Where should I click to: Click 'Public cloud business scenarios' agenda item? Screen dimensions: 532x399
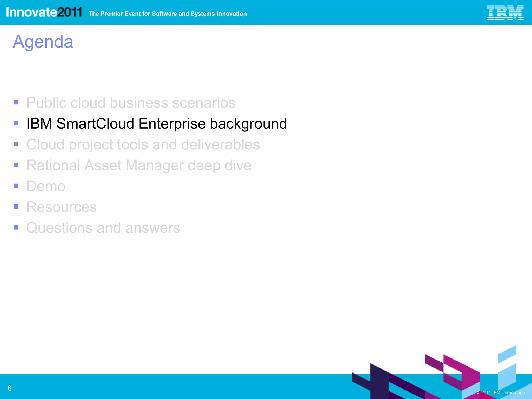click(x=131, y=103)
